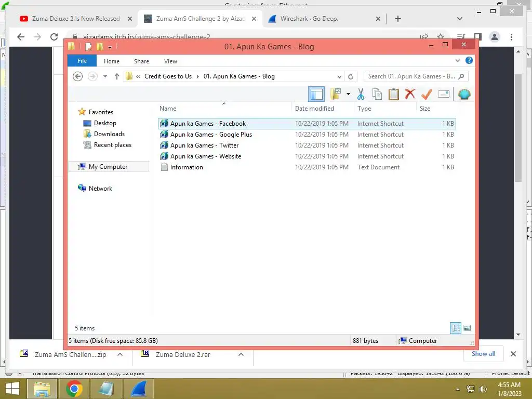Screen dimensions: 532x399
Task: Open the Home ribbon tab
Action: pos(112,61)
